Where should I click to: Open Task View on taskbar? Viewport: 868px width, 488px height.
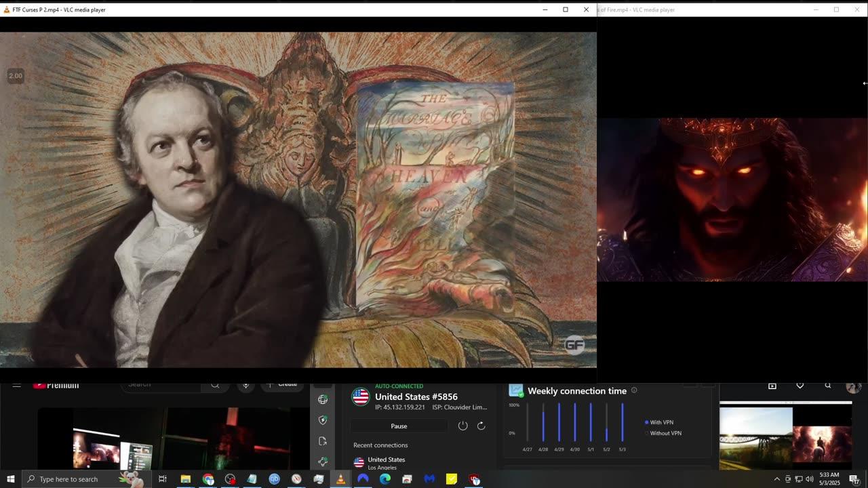pyautogui.click(x=163, y=479)
